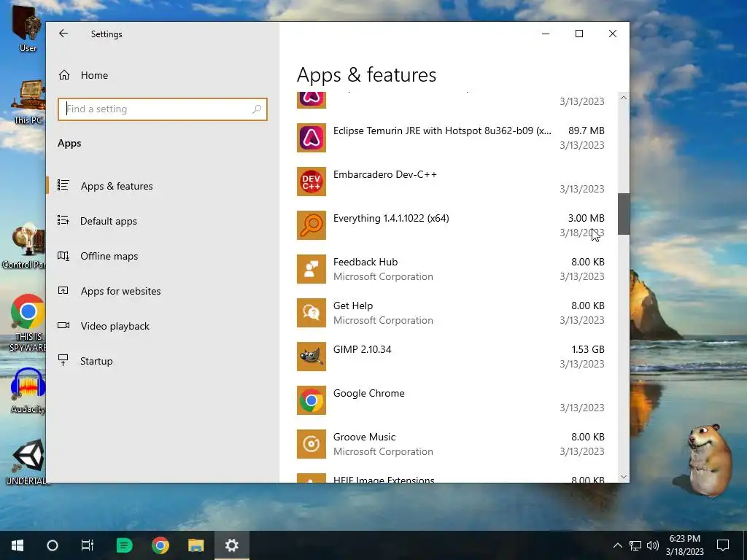Select the Get Help entry

point(450,313)
